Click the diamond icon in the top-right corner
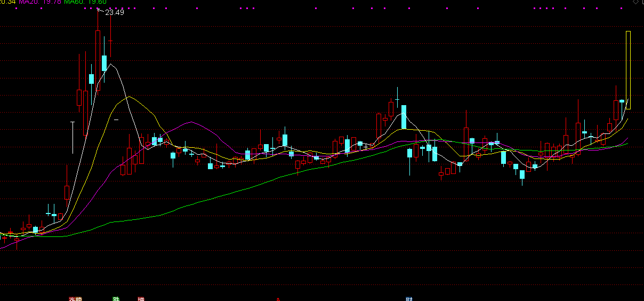This screenshot has height=301, width=644. (x=635, y=3)
